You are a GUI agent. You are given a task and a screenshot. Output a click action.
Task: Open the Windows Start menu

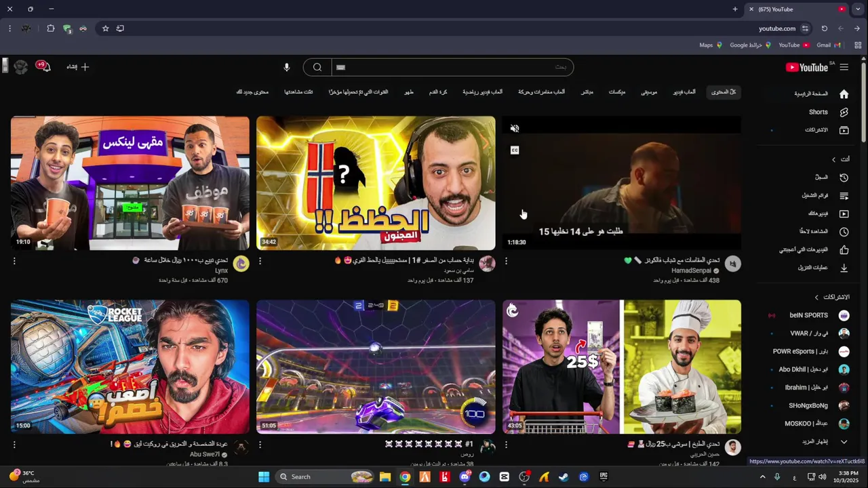pos(264,476)
